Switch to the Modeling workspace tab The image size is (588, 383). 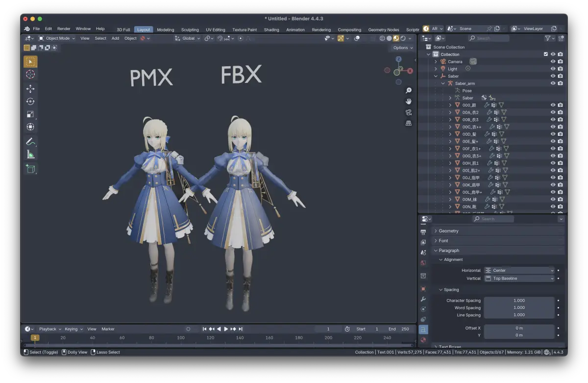click(166, 29)
